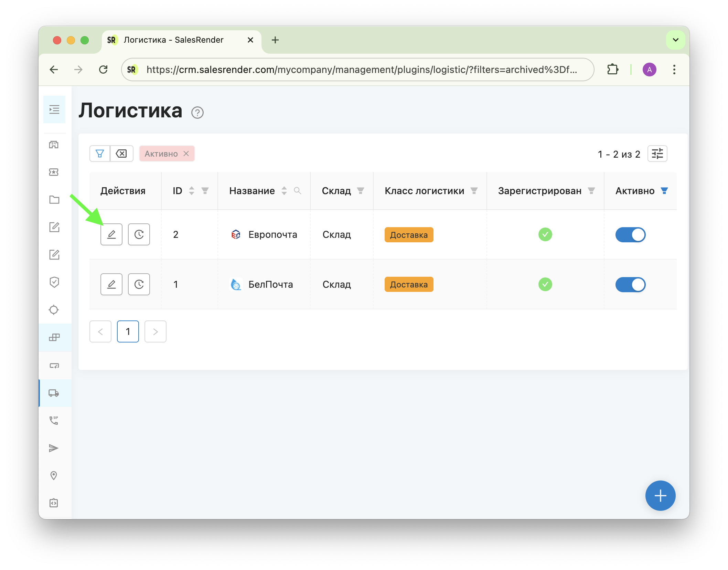Image resolution: width=728 pixels, height=570 pixels.
Task: Click the edit pencil for Европочта row
Action: [111, 234]
